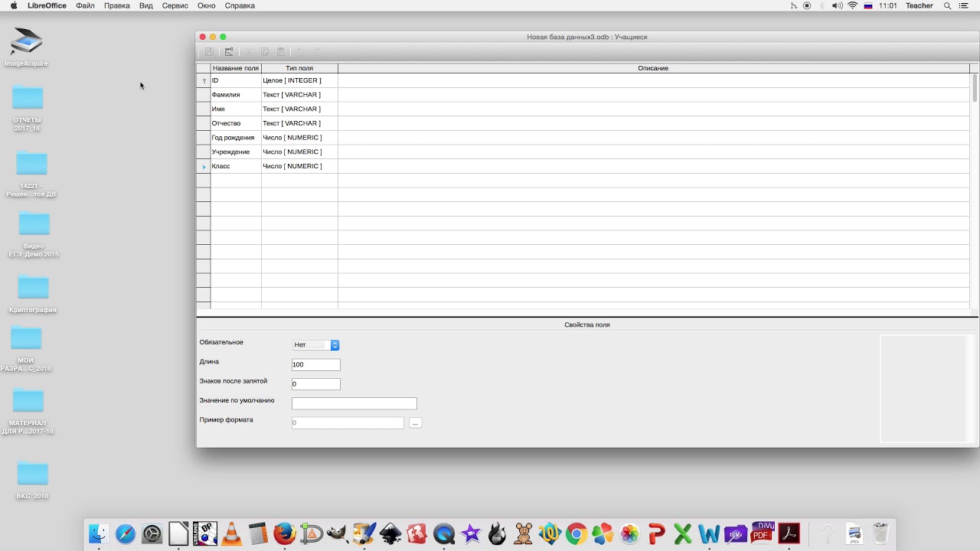Viewport: 980px width, 551px height.
Task: Open the Index Design toolbar icon
Action: pyautogui.click(x=228, y=52)
